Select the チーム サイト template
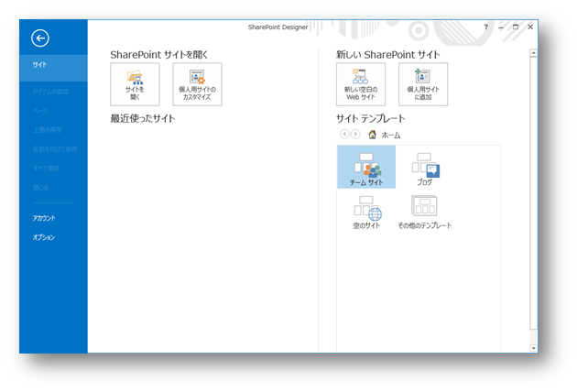 coord(366,168)
